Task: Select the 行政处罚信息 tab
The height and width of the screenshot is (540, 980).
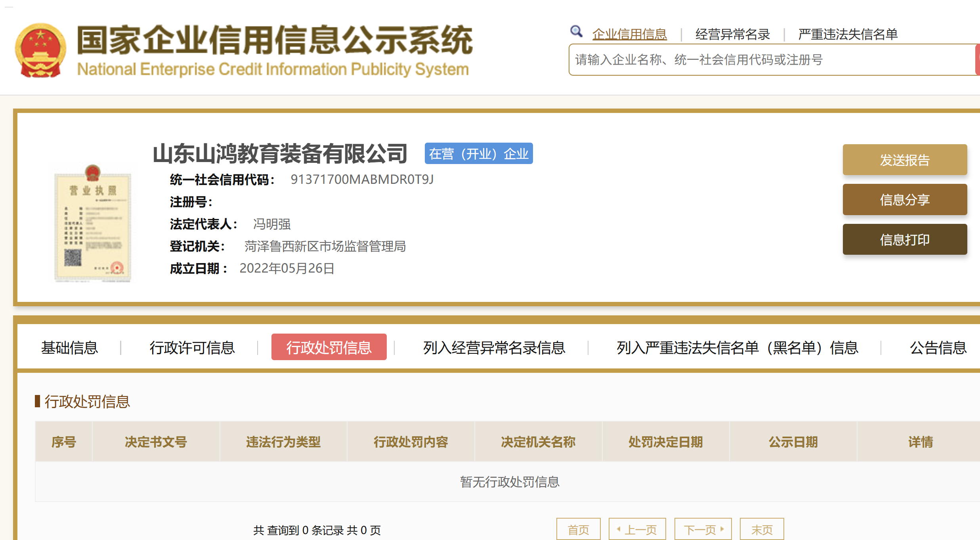Action: [x=329, y=347]
